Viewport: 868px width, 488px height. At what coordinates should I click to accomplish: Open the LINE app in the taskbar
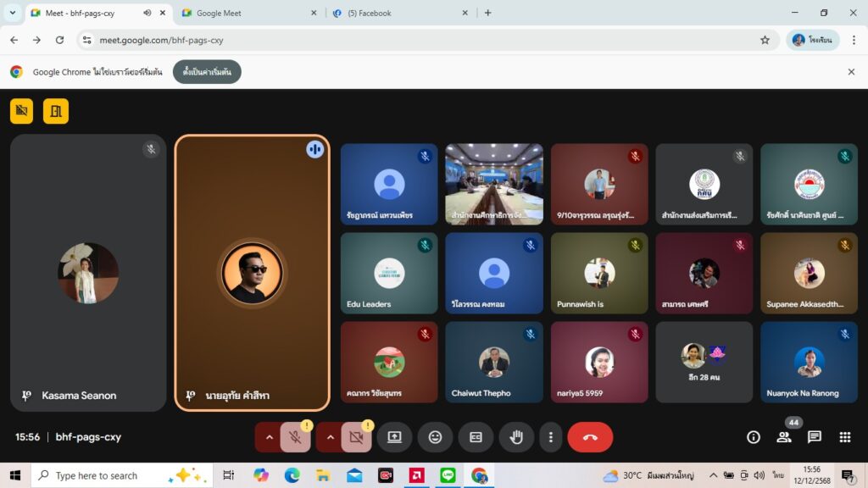point(448,475)
